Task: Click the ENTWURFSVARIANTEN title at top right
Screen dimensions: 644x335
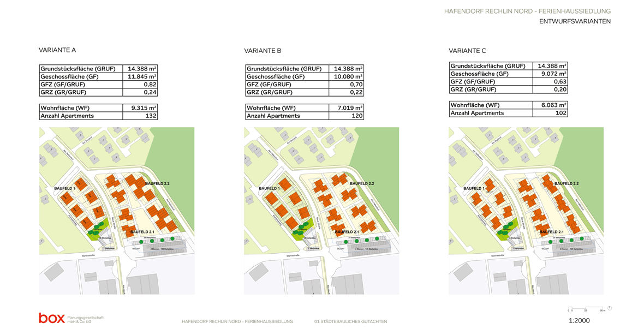Action: coord(575,22)
